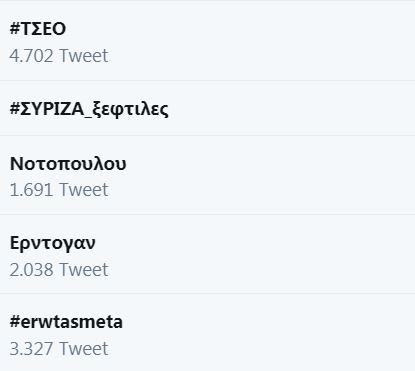
Task: Select the Νοτοπουλου trending topic
Action: tap(68, 164)
